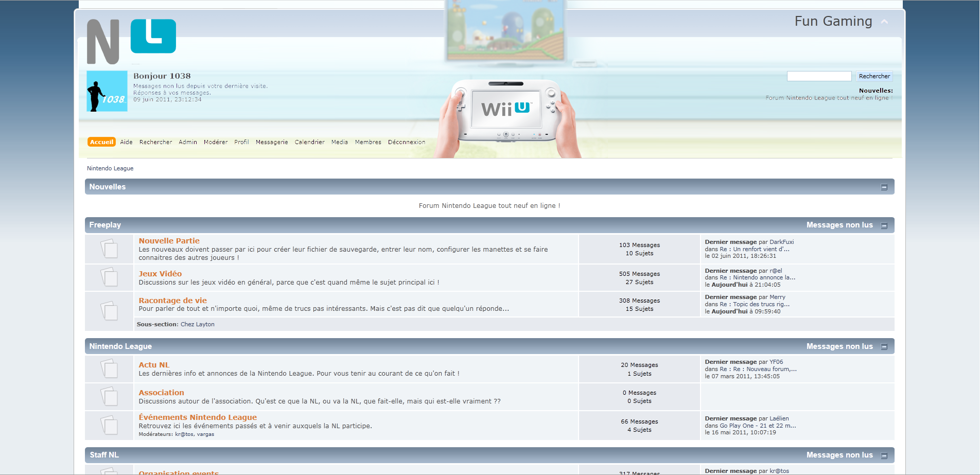
Task: Select the '505 Messages' count for Jeux Vidéo
Action: [x=639, y=274]
